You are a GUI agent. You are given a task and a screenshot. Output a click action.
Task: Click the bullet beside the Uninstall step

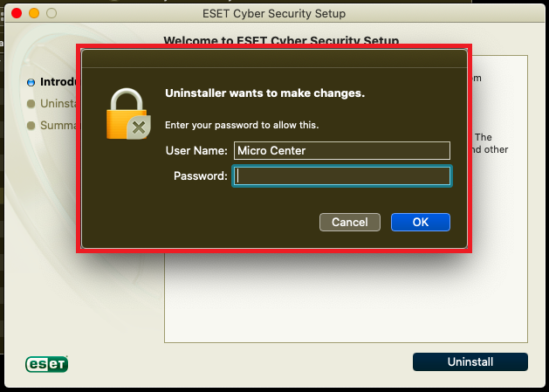(x=31, y=104)
